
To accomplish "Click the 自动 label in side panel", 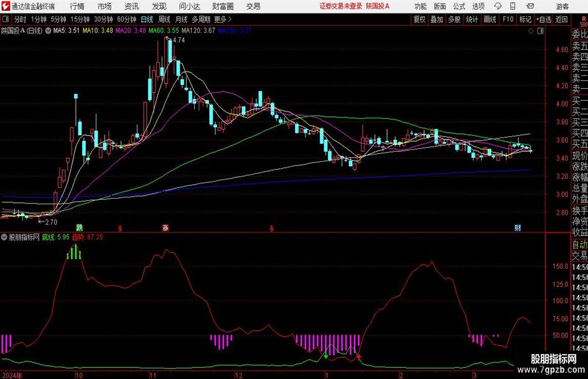I will click(580, 245).
